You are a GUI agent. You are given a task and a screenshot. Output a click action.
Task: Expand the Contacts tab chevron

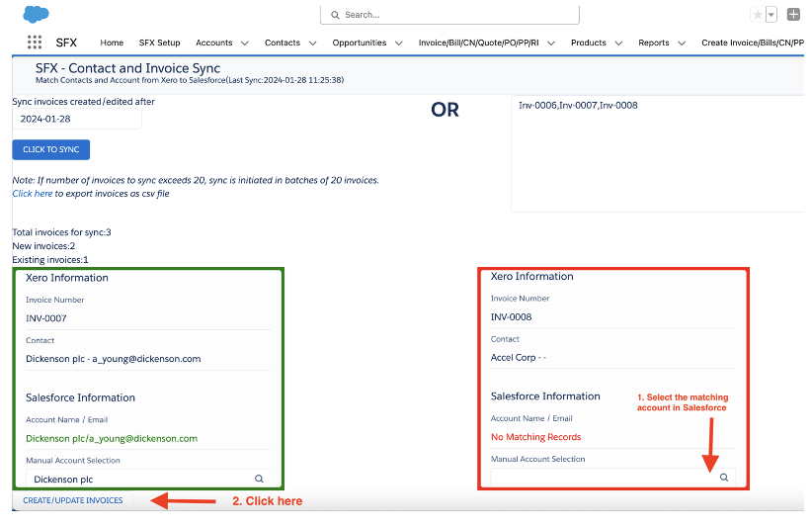click(313, 43)
